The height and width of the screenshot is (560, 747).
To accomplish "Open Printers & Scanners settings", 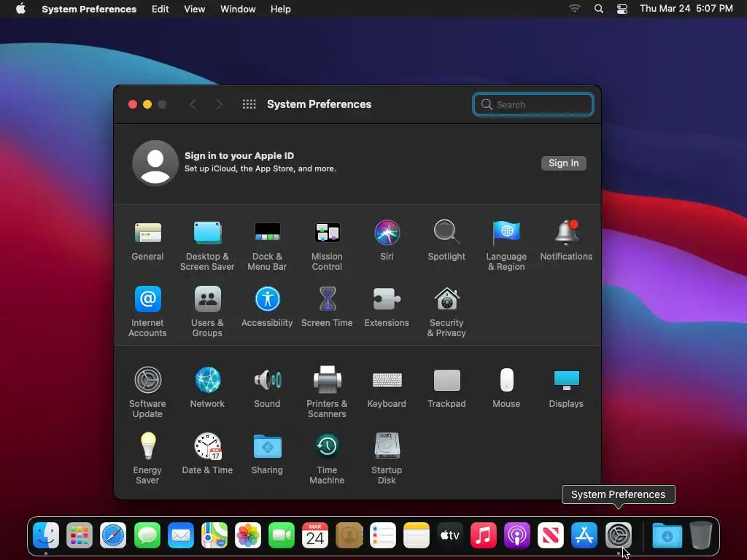I will tap(327, 392).
